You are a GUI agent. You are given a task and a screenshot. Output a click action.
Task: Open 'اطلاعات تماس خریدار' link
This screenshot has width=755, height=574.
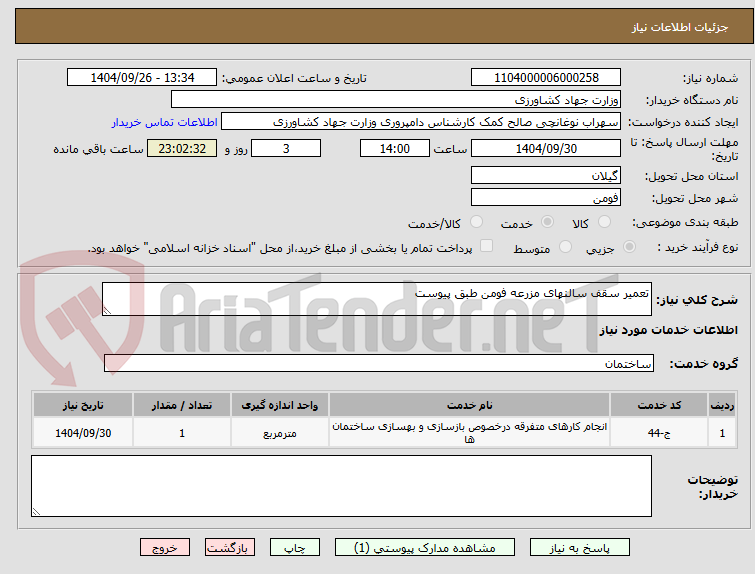pos(165,122)
